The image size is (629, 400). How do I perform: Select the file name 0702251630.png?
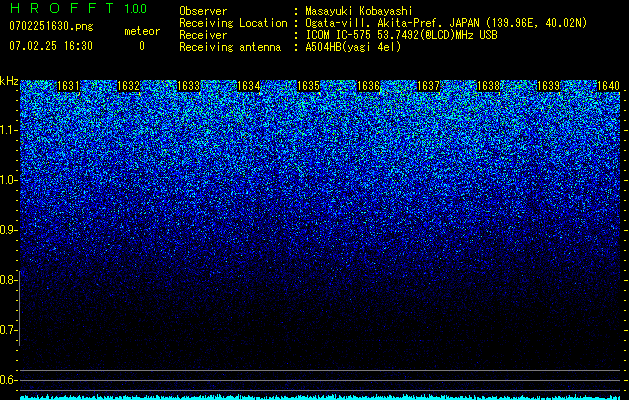[x=51, y=26]
